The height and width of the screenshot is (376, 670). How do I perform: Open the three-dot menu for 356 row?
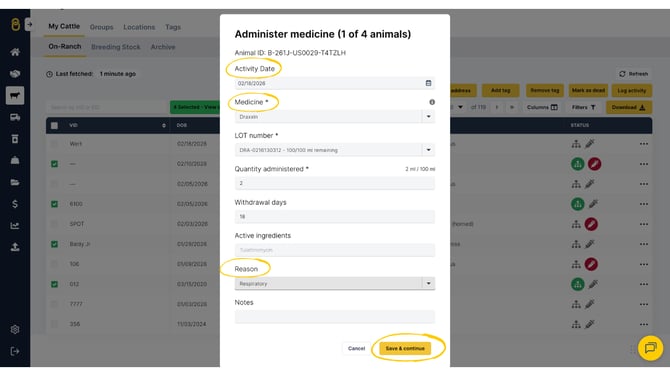click(644, 324)
